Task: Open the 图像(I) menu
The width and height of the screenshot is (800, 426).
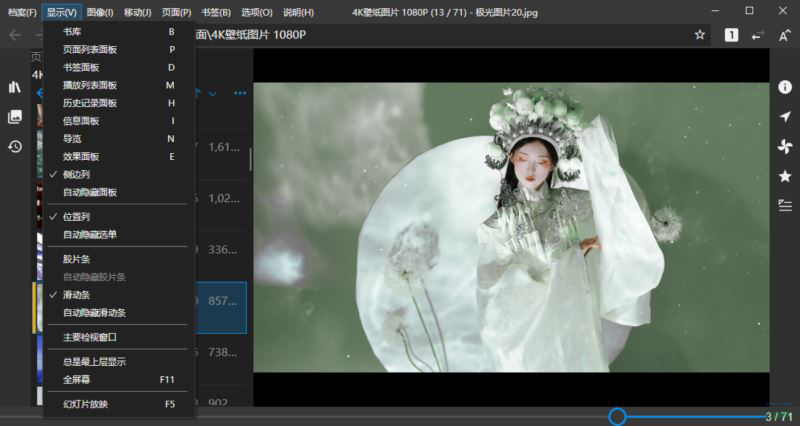Action: click(x=100, y=12)
